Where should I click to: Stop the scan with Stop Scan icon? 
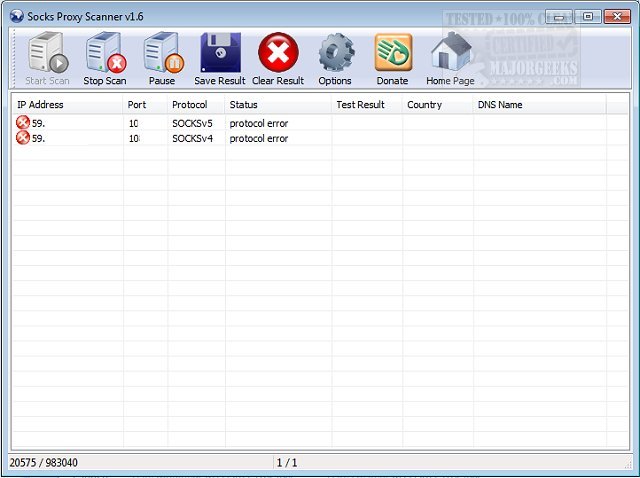coord(105,53)
